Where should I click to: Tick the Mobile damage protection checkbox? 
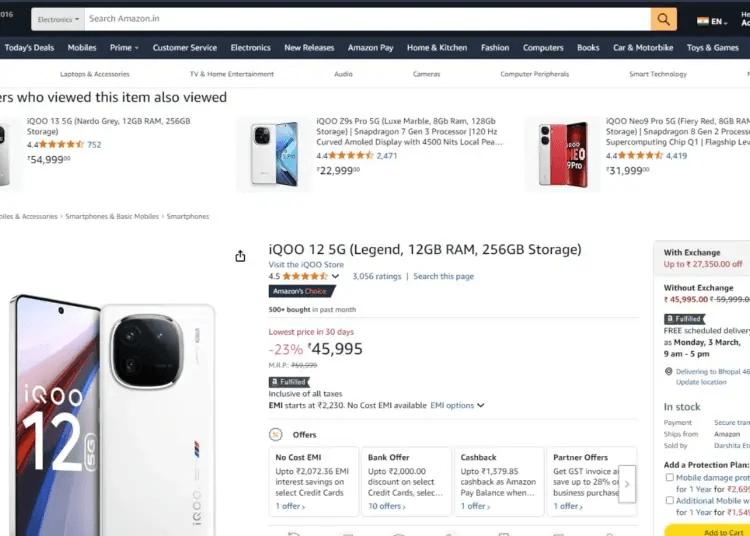(x=669, y=477)
